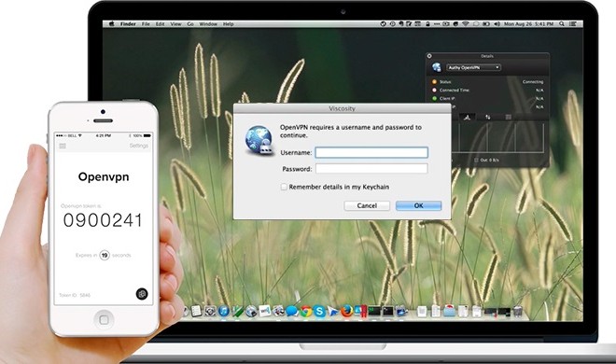The image size is (616, 364).
Task: Open the Go menu
Action: 190,24
